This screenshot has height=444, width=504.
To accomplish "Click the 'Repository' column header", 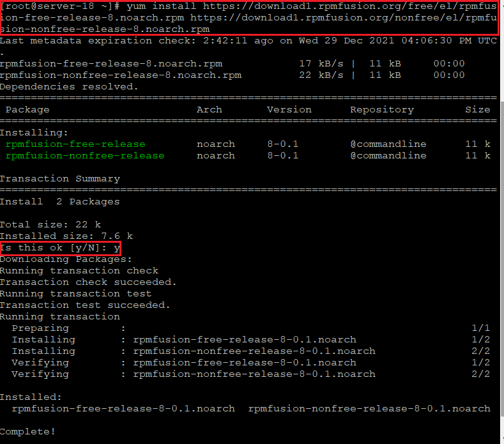I will click(382, 110).
